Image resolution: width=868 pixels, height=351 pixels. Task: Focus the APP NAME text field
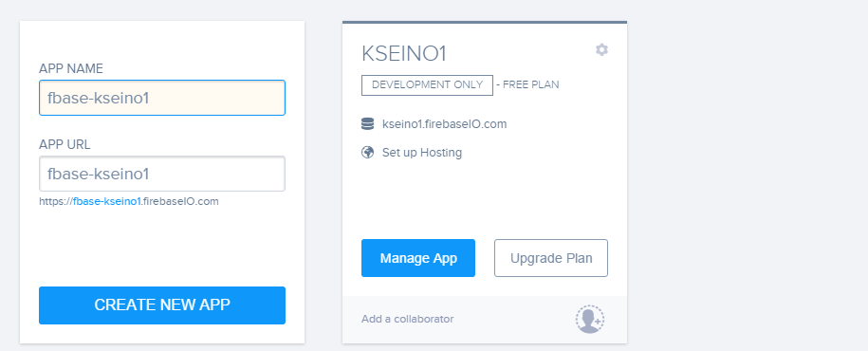tap(162, 98)
